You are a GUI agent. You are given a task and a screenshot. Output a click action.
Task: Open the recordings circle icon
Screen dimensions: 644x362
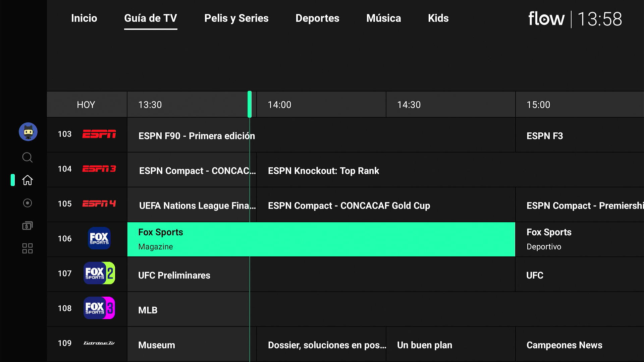click(x=28, y=203)
